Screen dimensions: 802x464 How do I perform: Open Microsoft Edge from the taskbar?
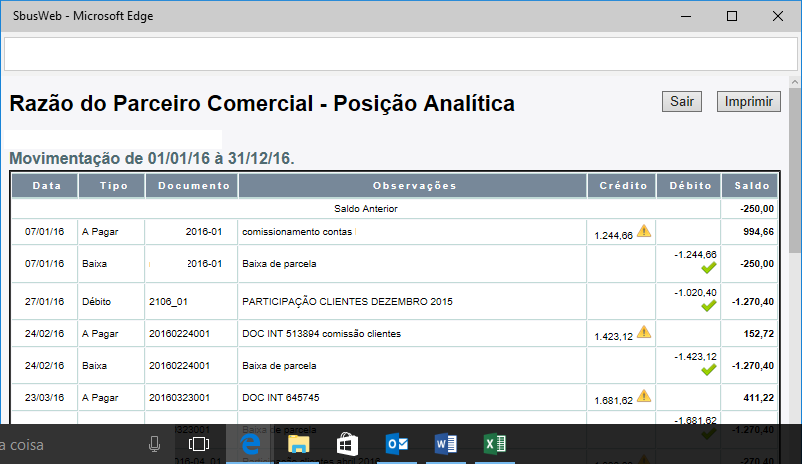coord(251,443)
